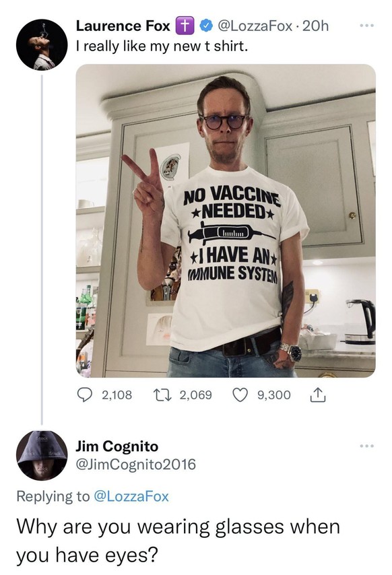392x575 pixels.
Task: Open Laurence Fox's profile avatar
Action: (x=42, y=44)
